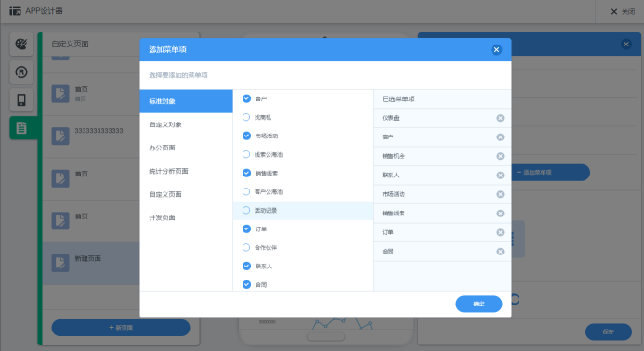Remove 客户 from the selected list
Screen dimensions: 644x351
coord(500,137)
